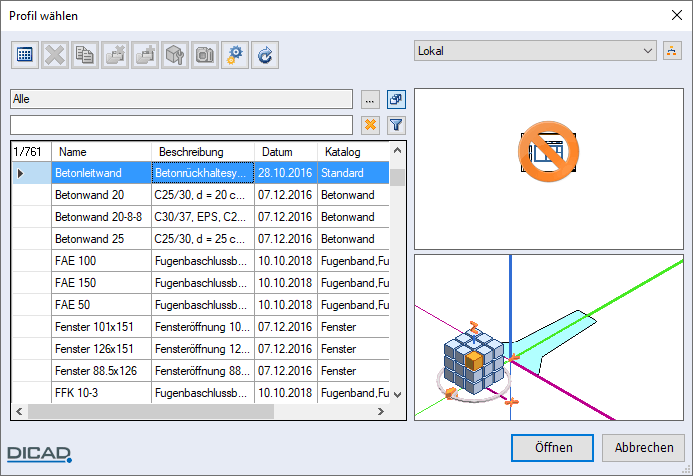Click the cascading windows icon beside Alle
The height and width of the screenshot is (476, 693).
pos(396,99)
